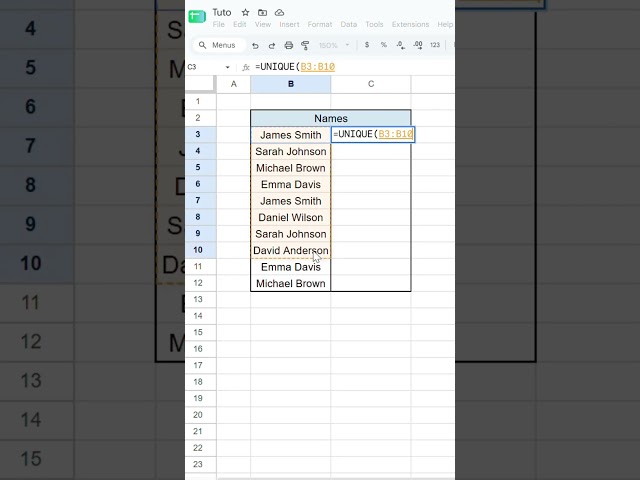Click the James Smith cell in row 3
This screenshot has height=480, width=640.
[291, 135]
